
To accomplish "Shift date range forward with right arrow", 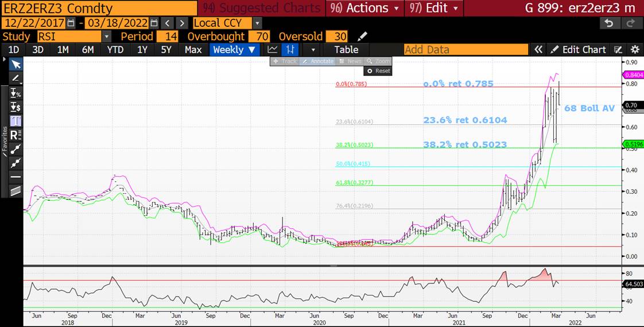I will pyautogui.click(x=182, y=23).
